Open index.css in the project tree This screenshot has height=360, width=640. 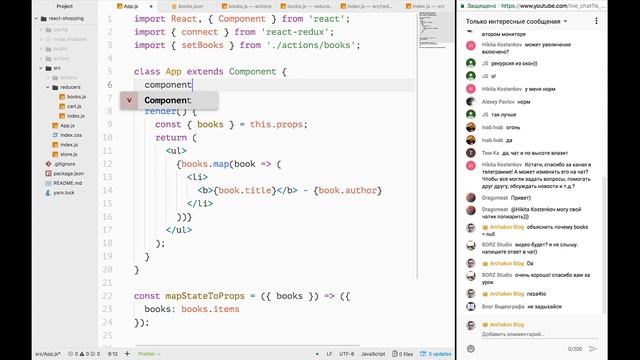click(x=71, y=135)
